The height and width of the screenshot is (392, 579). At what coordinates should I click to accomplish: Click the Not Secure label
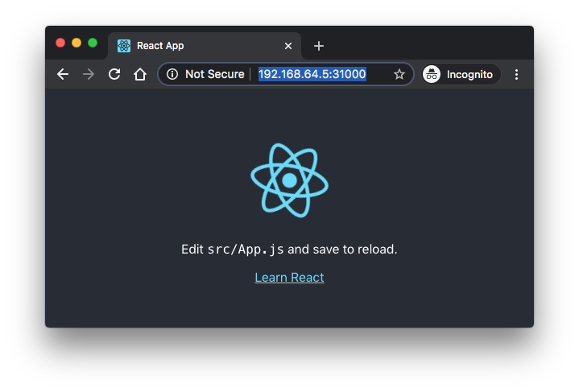[x=215, y=74]
